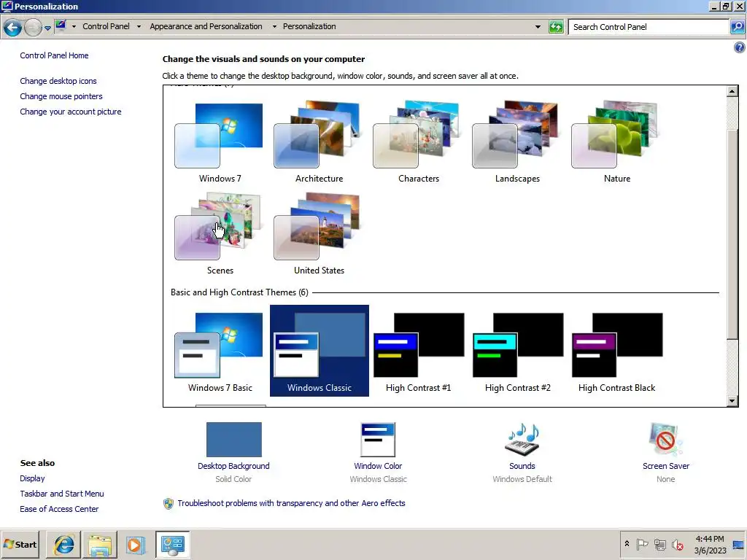Open Change your account picture link
This screenshot has height=560, width=747.
(71, 112)
